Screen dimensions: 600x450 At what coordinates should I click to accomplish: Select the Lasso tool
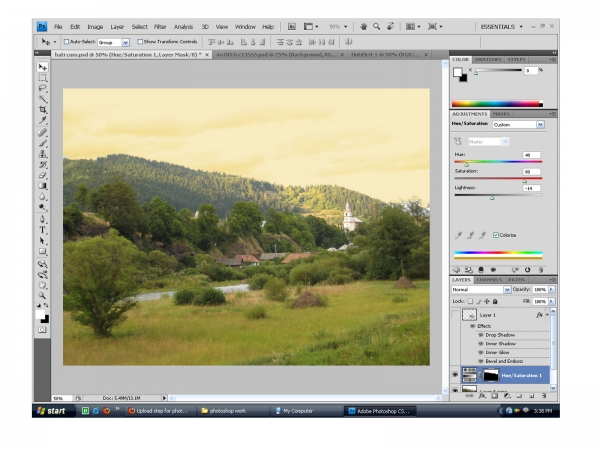pyautogui.click(x=42, y=89)
